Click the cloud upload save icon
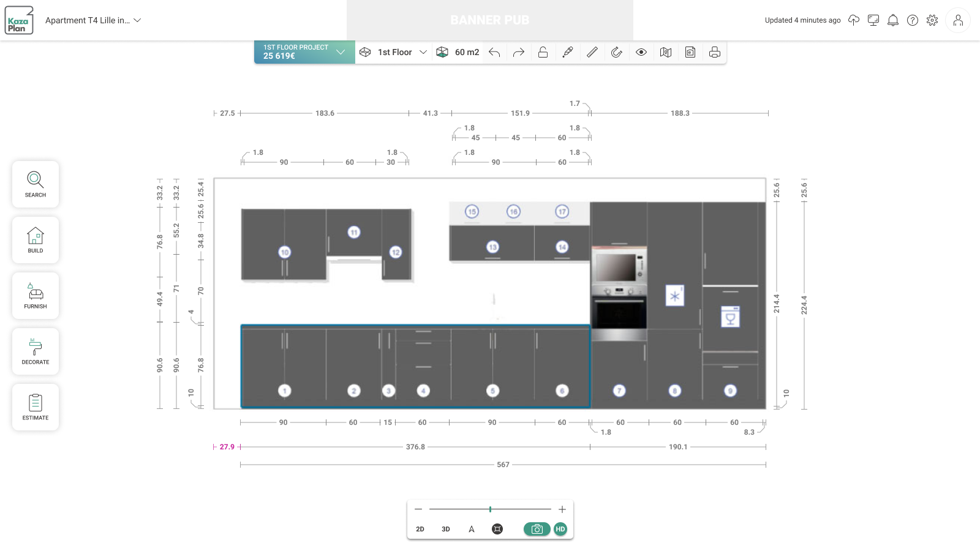Viewport: 980px width, 551px height. point(854,20)
